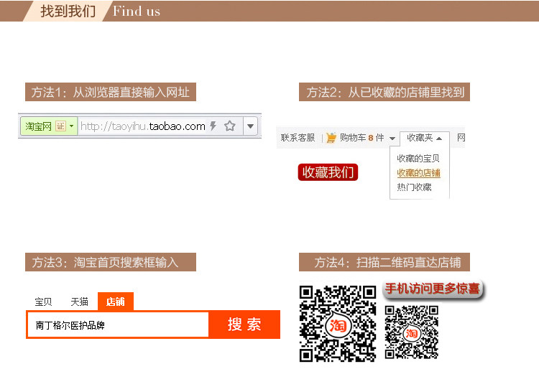Image resolution: width=539 pixels, height=392 pixels.
Task: Open the small QR code image
Action: click(x=412, y=332)
